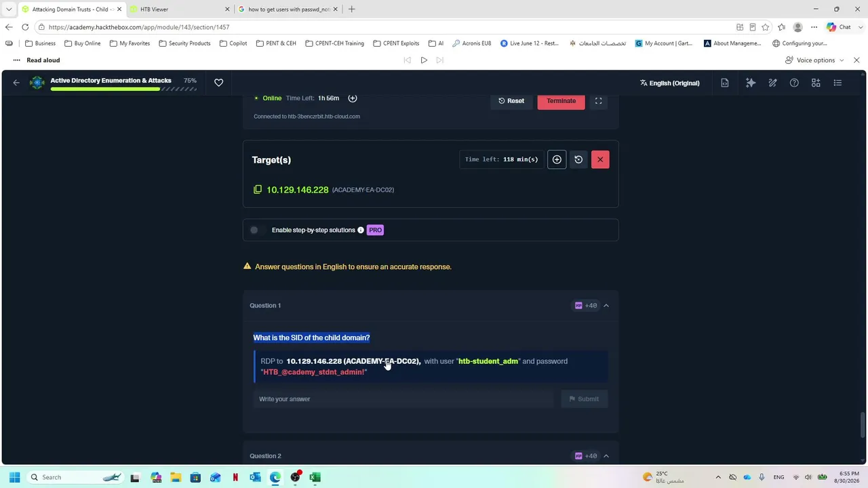Open Edge immersive reader icon

pos(753,27)
